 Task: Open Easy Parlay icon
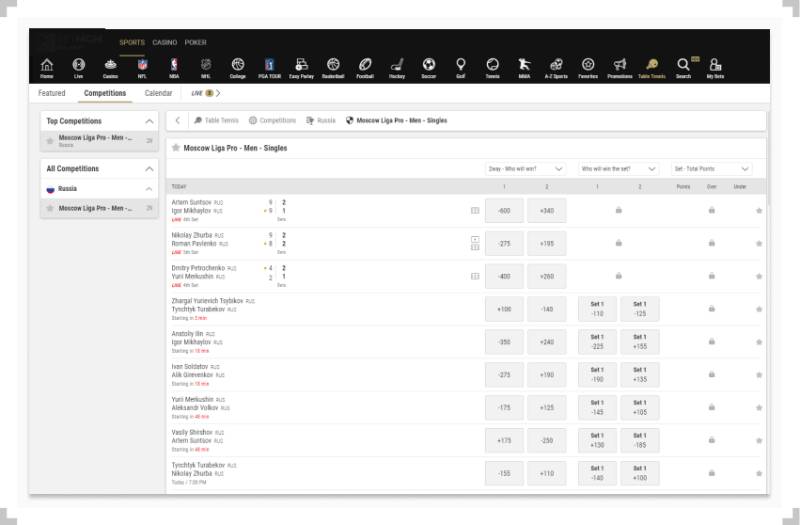(x=302, y=68)
